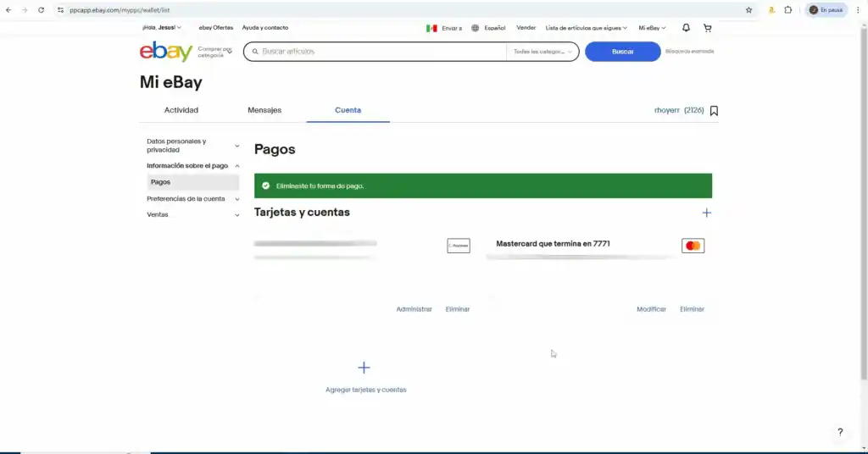Open 'Ayuda y contacto' link
The height and width of the screenshot is (454, 868).
tap(265, 28)
